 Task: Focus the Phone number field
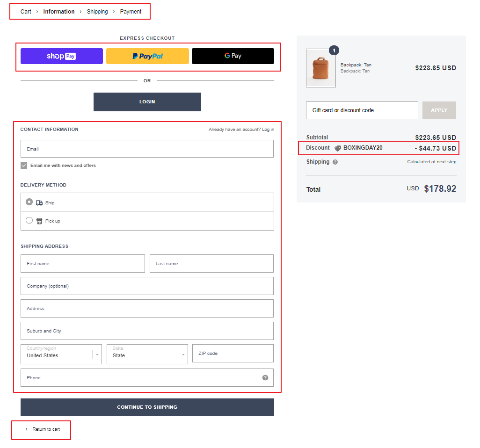coord(147,377)
